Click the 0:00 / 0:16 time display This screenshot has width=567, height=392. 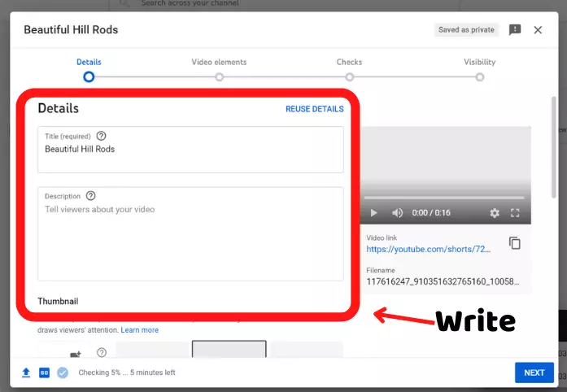(x=431, y=212)
